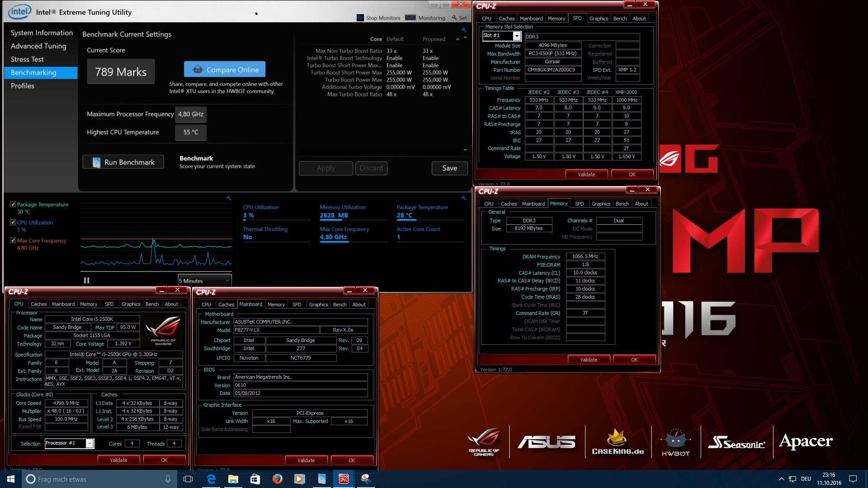The width and height of the screenshot is (868, 488).
Task: Click the wrench icon above Core settings
Action: click(463, 30)
